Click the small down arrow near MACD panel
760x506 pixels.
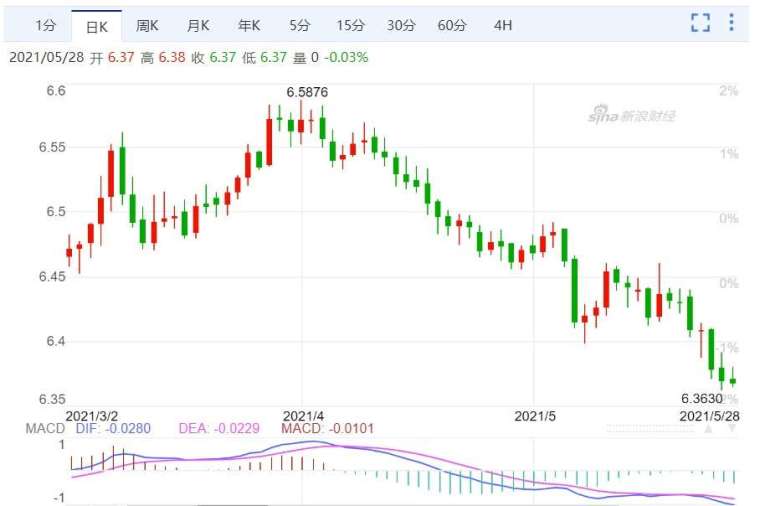point(732,429)
